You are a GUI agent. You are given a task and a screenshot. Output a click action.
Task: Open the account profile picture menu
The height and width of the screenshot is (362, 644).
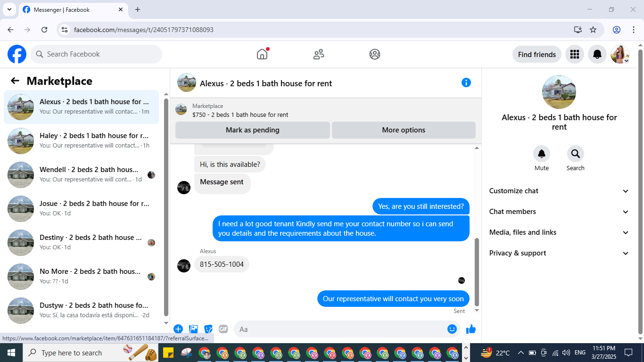coord(620,54)
